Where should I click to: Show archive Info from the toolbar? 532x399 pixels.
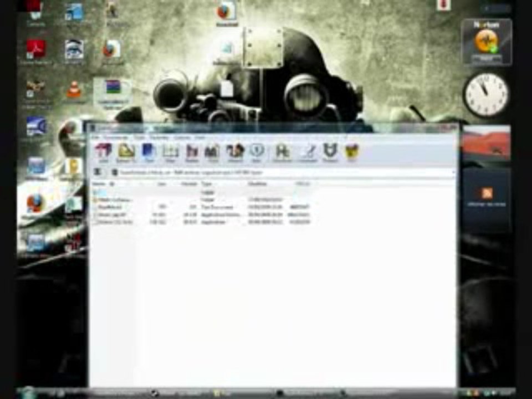click(x=257, y=152)
